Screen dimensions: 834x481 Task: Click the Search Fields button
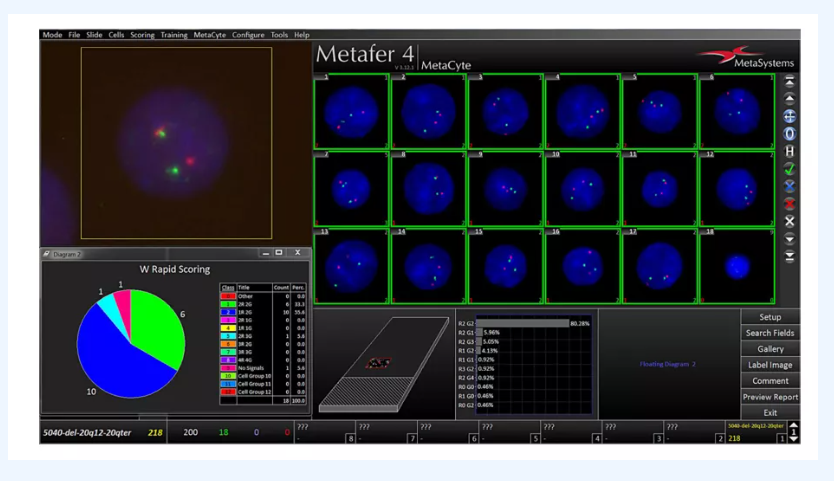770,333
